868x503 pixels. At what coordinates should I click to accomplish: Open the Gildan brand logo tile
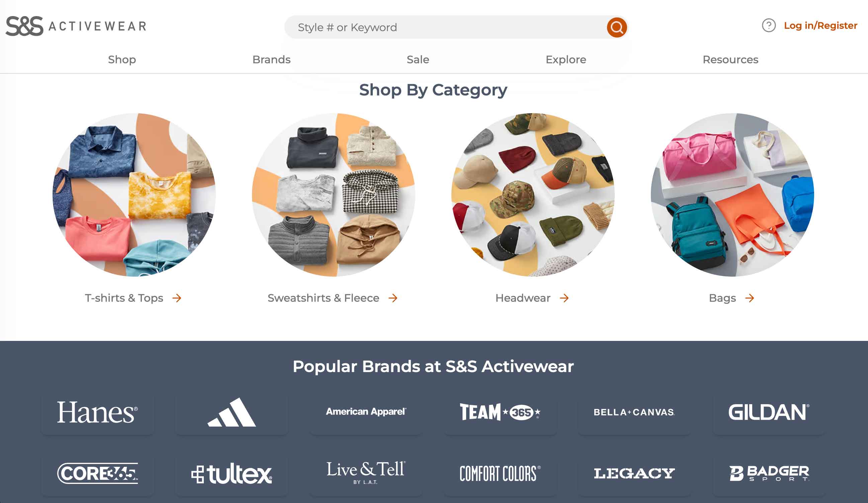(x=769, y=412)
